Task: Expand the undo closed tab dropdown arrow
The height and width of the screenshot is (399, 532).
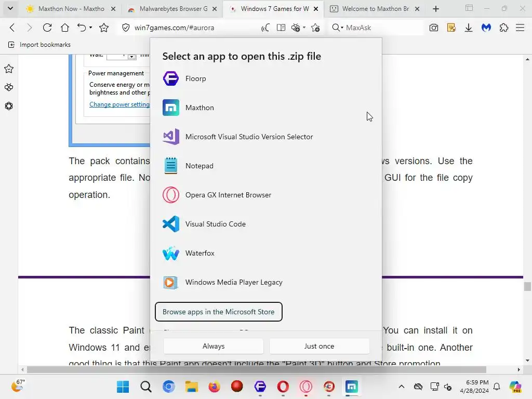Action: pos(90,28)
